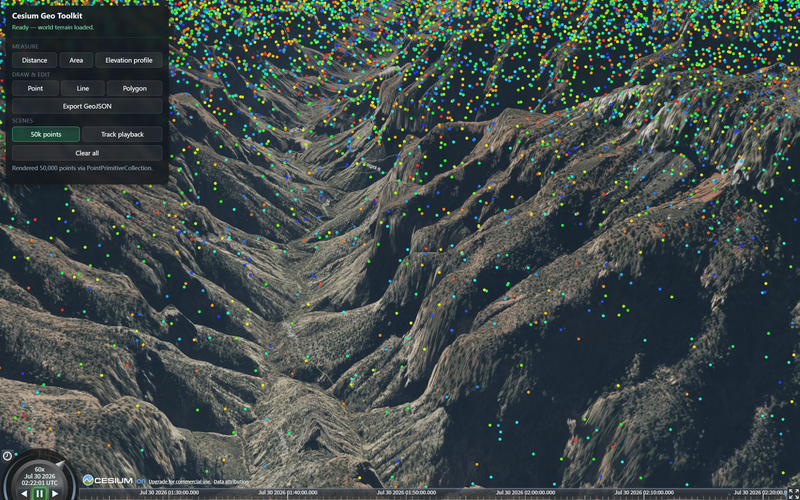This screenshot has width=800, height=500.
Task: Click the clock icon for real-time mode
Action: 7,456
